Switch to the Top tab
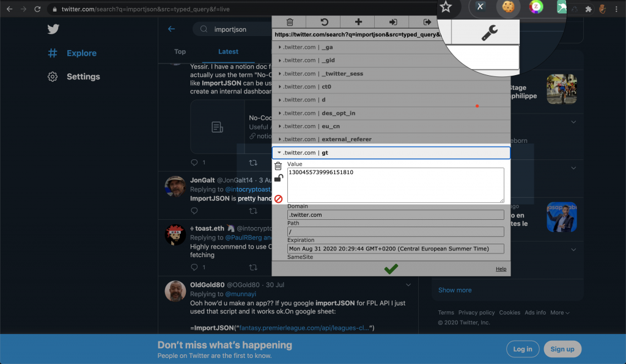 (180, 51)
